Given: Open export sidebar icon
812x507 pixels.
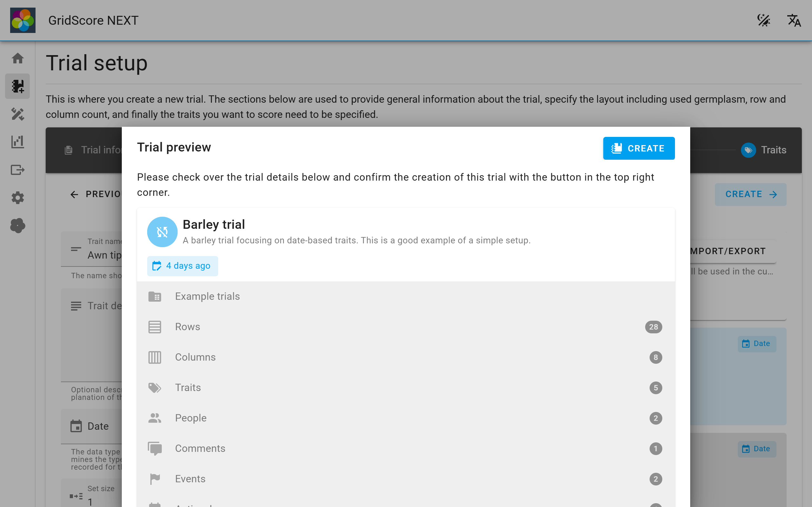Looking at the screenshot, I should [17, 170].
